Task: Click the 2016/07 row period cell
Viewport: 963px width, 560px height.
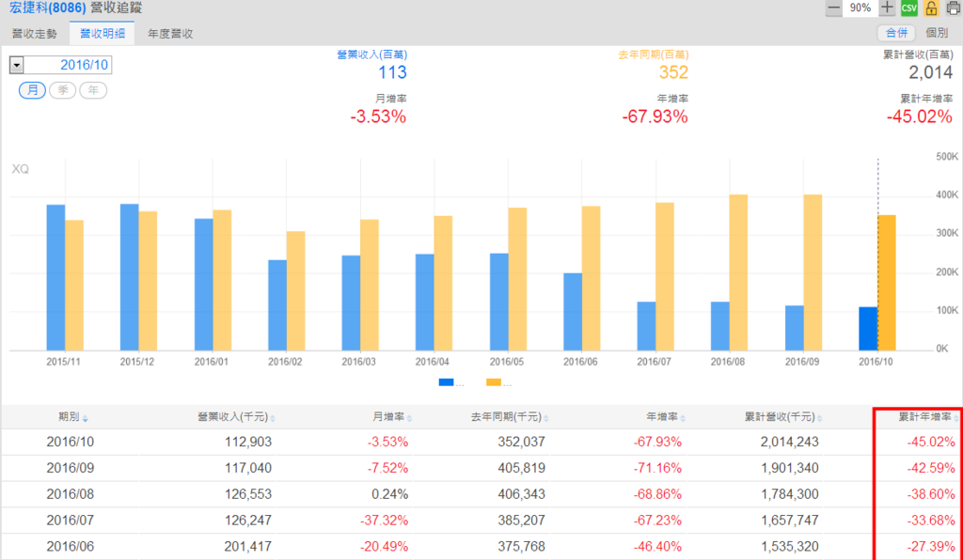Action: (x=70, y=521)
